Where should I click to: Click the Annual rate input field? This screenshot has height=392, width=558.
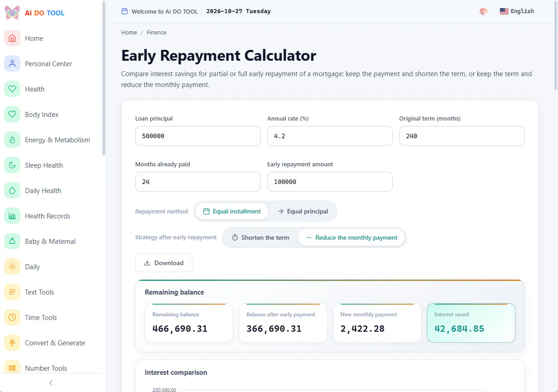330,136
